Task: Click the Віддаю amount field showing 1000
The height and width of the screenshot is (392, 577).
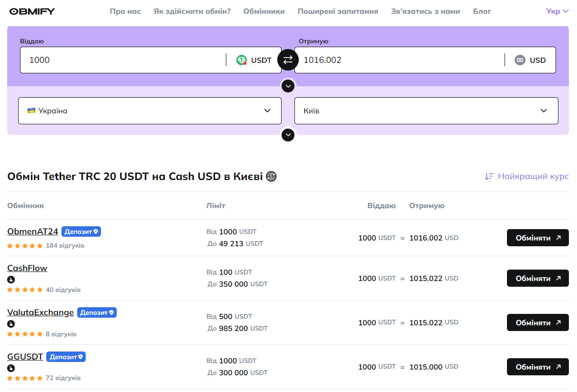Action: tap(124, 60)
